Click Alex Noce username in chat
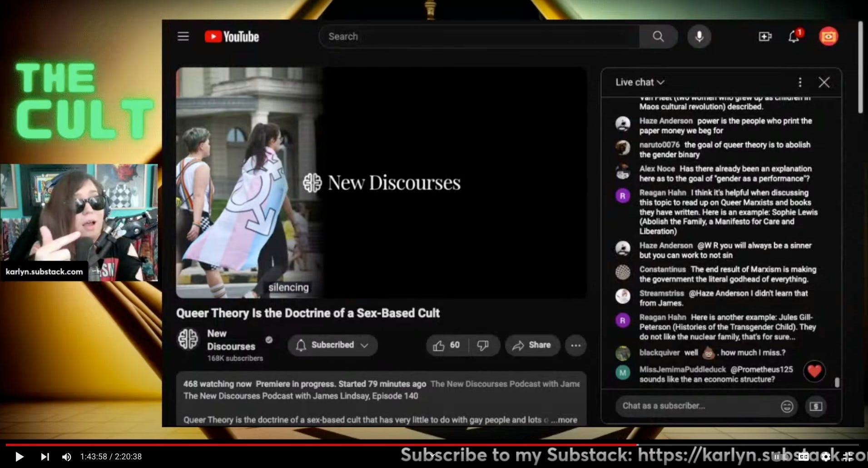This screenshot has width=868, height=468. 657,169
